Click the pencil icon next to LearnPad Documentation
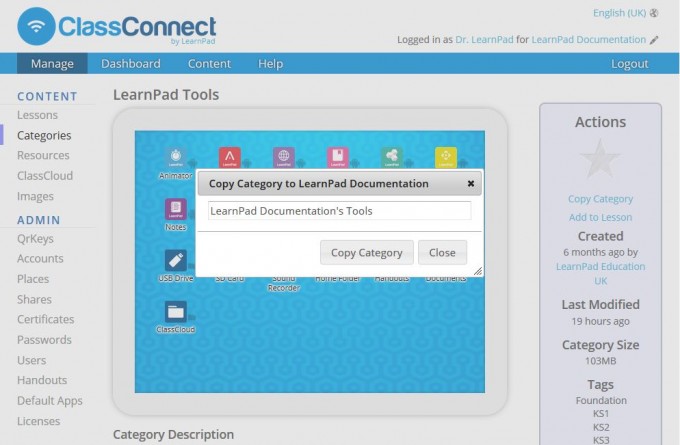The width and height of the screenshot is (680, 445). (654, 40)
